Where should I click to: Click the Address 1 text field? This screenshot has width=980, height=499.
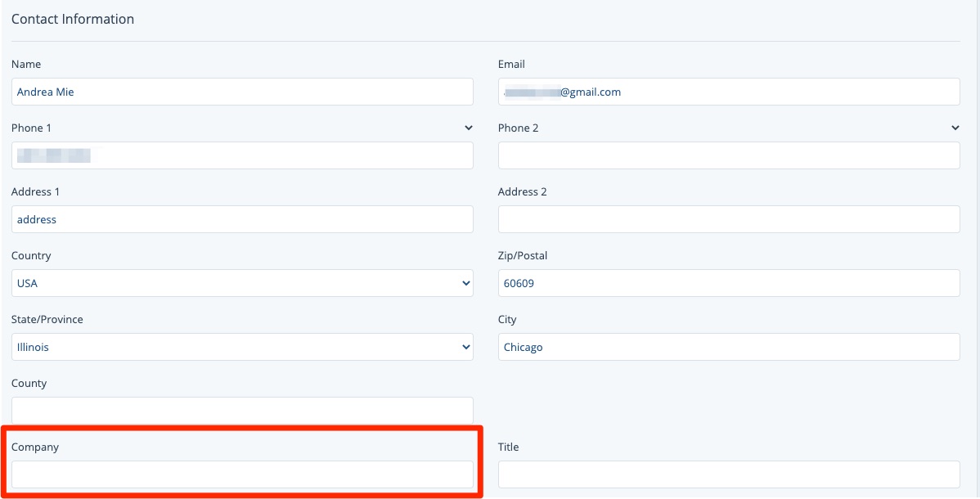click(242, 219)
